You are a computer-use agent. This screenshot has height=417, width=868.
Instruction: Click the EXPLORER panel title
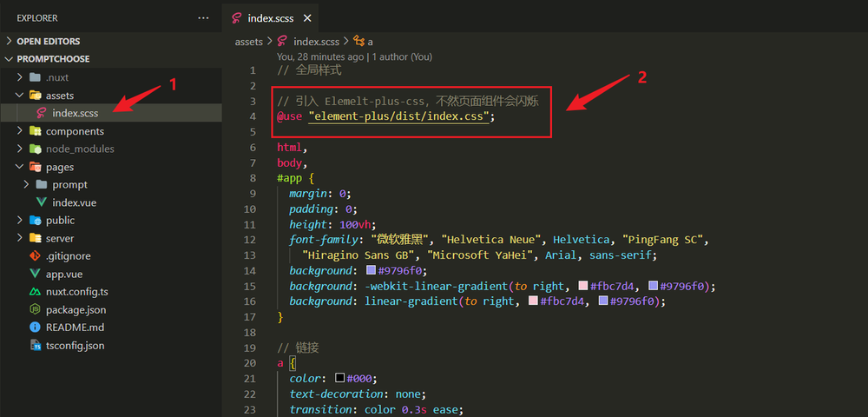(x=37, y=18)
